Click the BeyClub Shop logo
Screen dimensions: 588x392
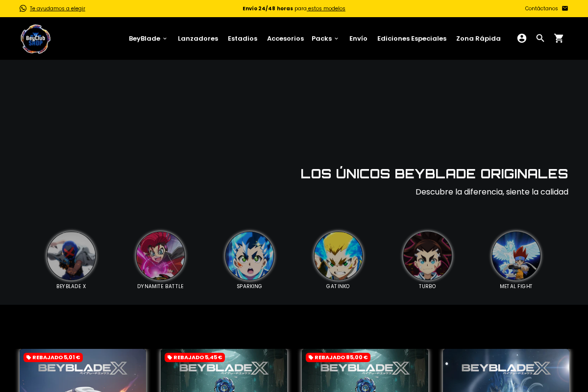35,38
